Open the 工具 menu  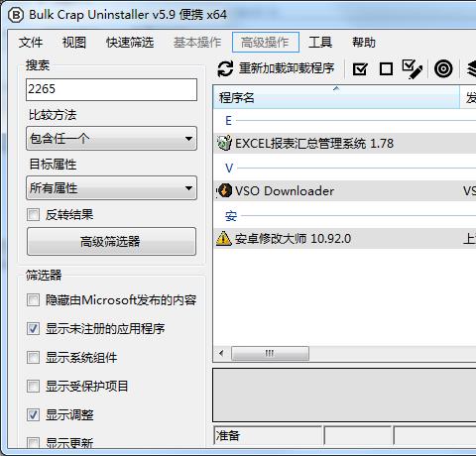coord(320,43)
